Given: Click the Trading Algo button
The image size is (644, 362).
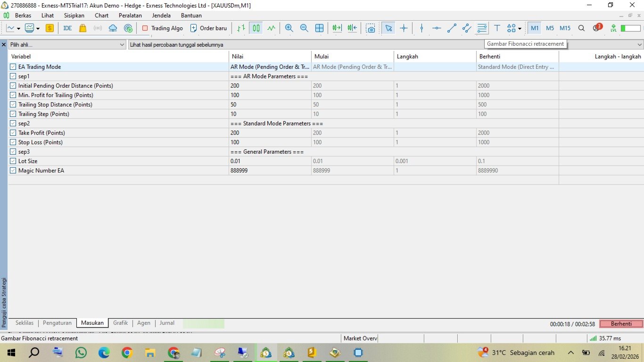Looking at the screenshot, I should pyautogui.click(x=162, y=28).
